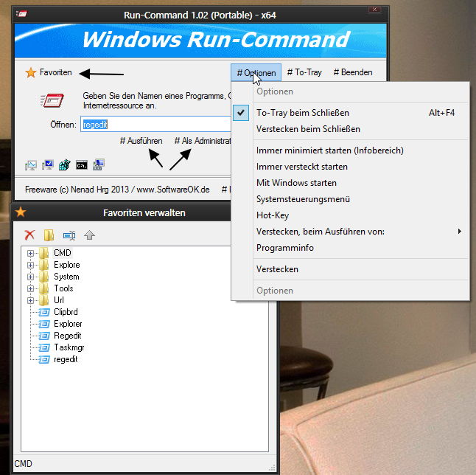The height and width of the screenshot is (475, 476).
Task: Select Explorer item in favorites tree
Action: tap(68, 324)
